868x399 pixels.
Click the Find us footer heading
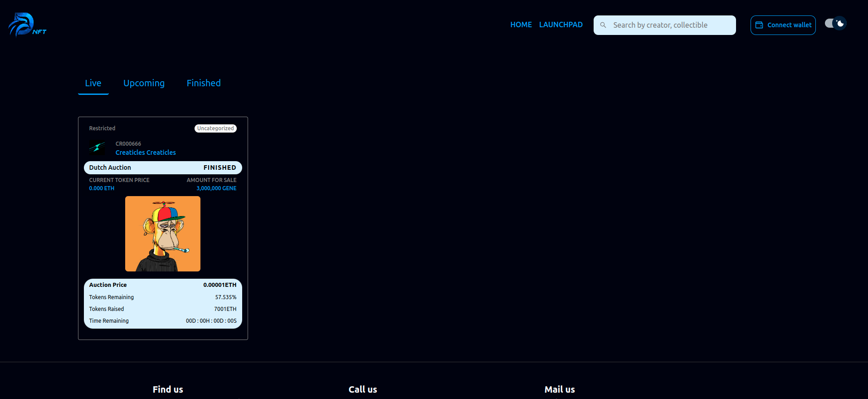(168, 389)
